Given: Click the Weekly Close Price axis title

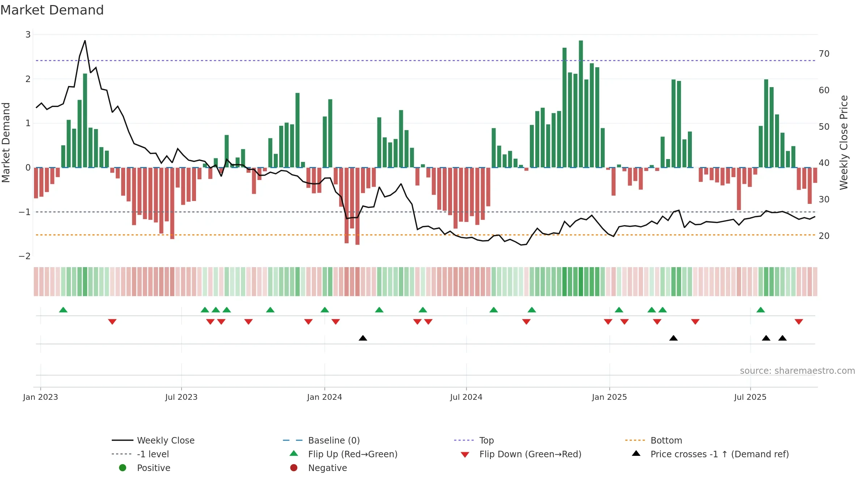Looking at the screenshot, I should [844, 142].
